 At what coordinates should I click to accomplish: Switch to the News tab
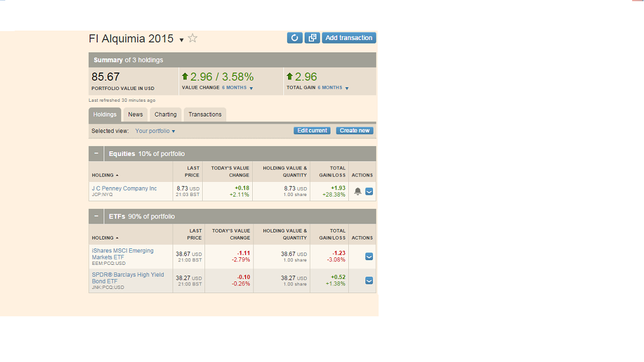136,115
